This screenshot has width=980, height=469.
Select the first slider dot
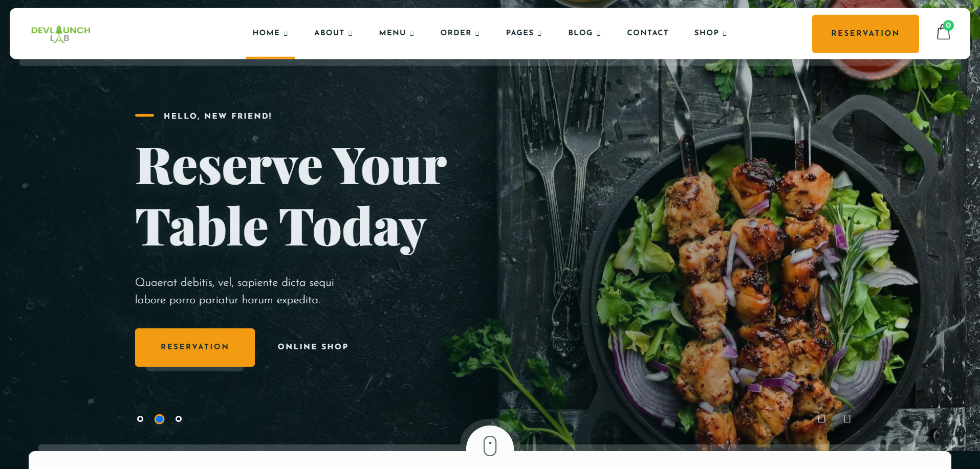140,419
